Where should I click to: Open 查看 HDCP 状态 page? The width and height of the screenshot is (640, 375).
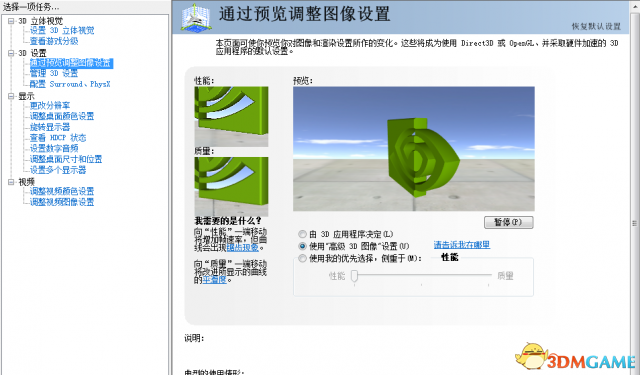coord(58,138)
